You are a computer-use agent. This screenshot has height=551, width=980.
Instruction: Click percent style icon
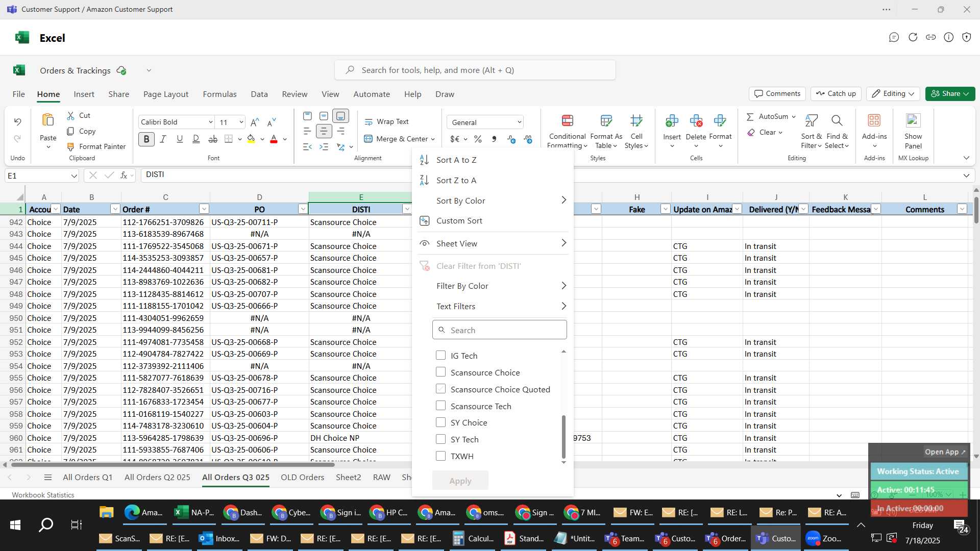click(478, 139)
